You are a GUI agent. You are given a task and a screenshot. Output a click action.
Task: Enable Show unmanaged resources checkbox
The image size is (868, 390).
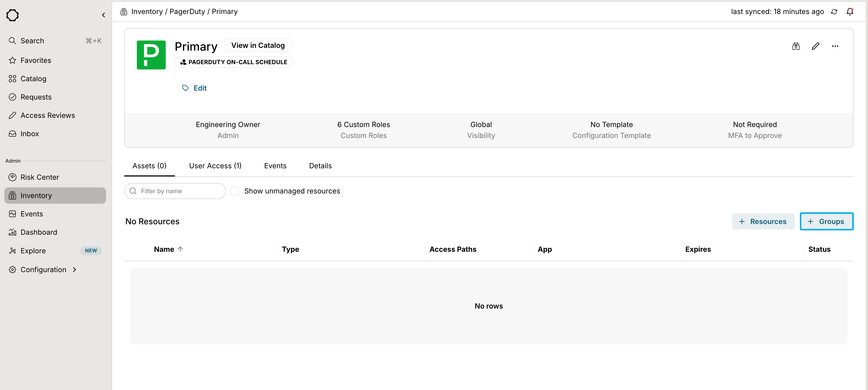(x=234, y=191)
